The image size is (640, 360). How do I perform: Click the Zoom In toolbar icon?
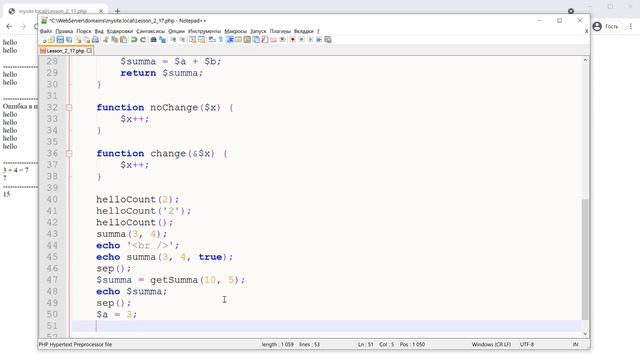click(x=173, y=40)
